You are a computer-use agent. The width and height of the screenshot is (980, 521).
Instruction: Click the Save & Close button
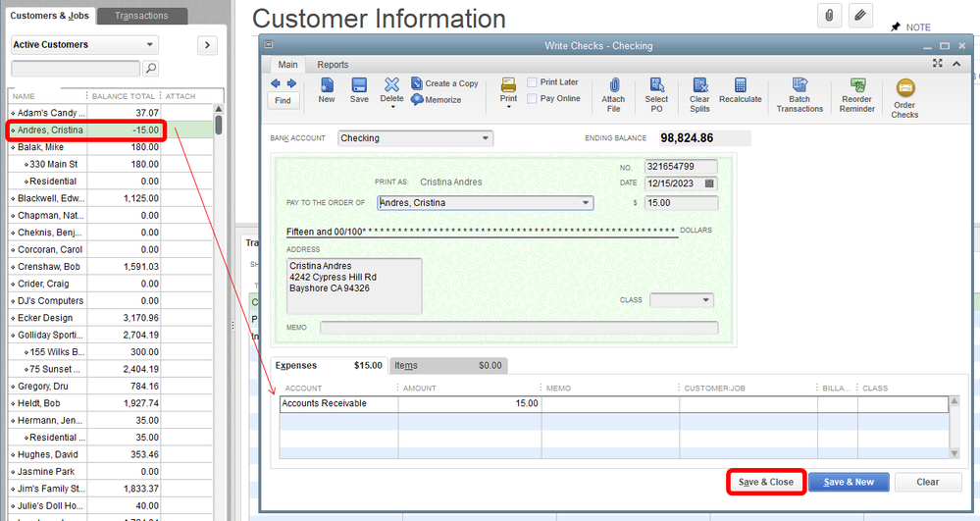(x=765, y=482)
